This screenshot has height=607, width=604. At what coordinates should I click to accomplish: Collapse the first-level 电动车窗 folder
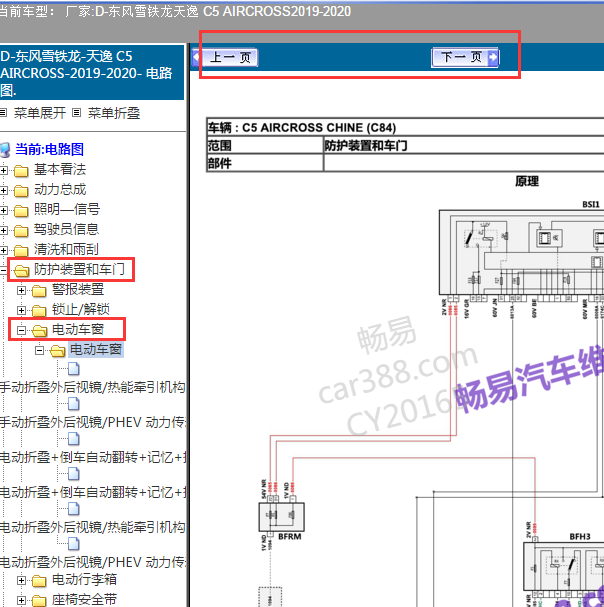22,331
